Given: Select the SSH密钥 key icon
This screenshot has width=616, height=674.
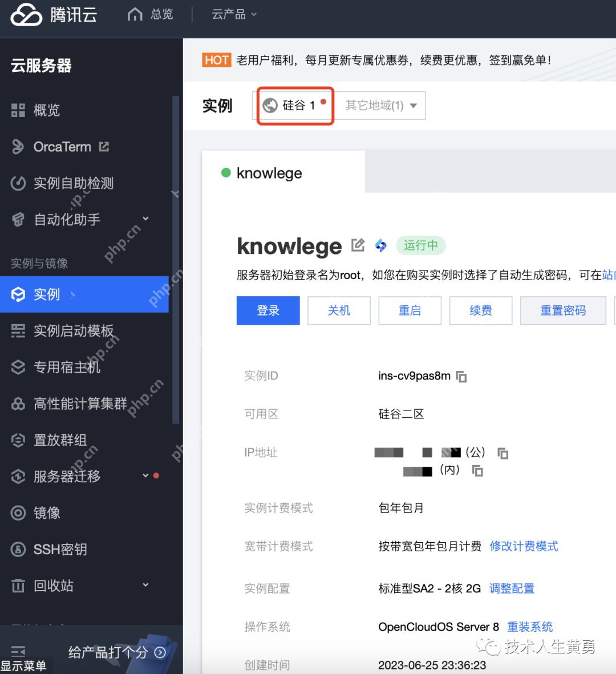Looking at the screenshot, I should click(x=17, y=549).
